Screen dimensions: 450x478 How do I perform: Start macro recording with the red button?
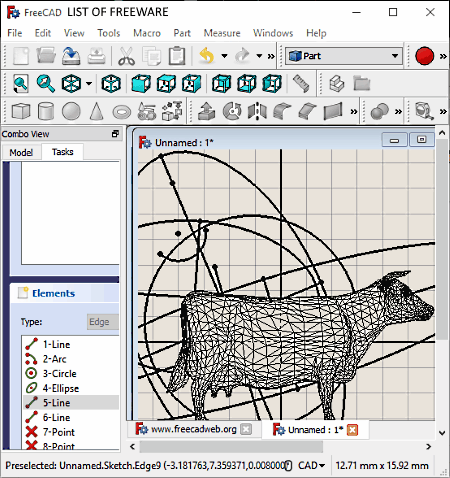(424, 56)
